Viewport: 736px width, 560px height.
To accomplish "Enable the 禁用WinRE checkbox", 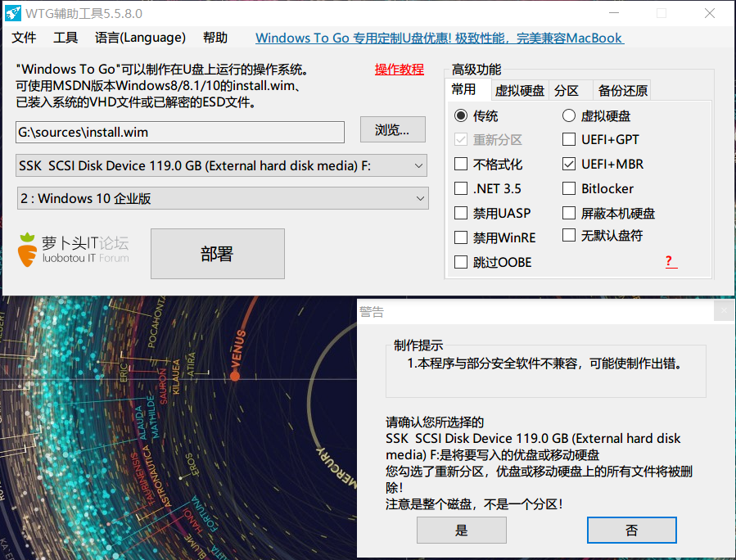I will tap(461, 237).
